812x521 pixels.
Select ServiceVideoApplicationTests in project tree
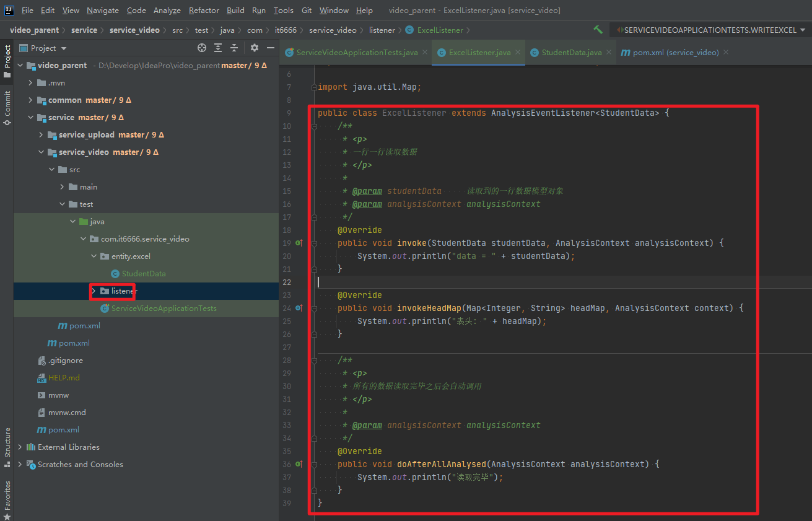(x=164, y=308)
